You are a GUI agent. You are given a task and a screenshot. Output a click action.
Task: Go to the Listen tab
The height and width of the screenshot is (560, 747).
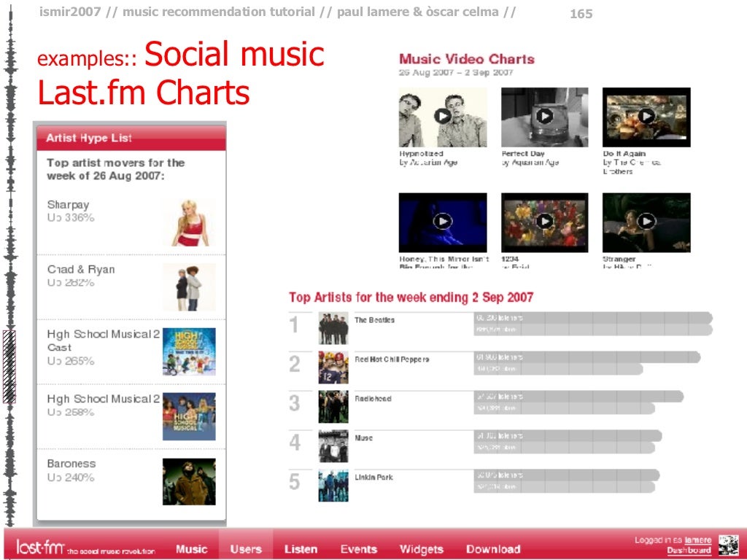click(x=301, y=549)
